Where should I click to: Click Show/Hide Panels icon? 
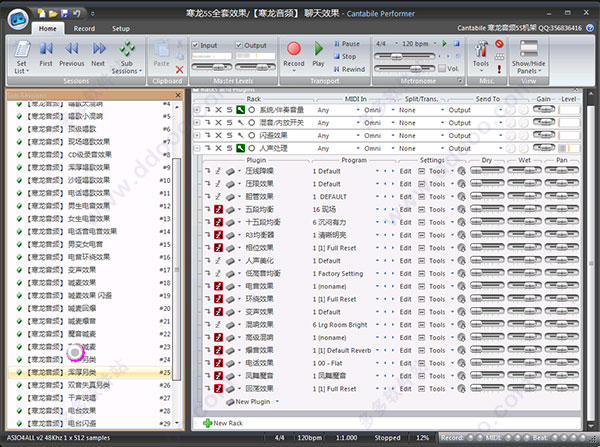click(529, 49)
